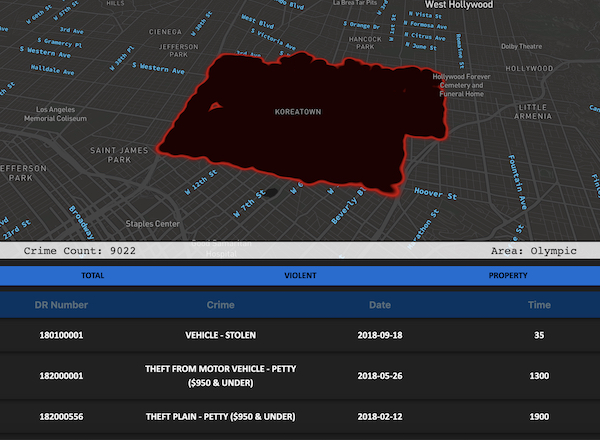Open the PROPERTY crimes tab
The width and height of the screenshot is (600, 440).
[x=509, y=274]
